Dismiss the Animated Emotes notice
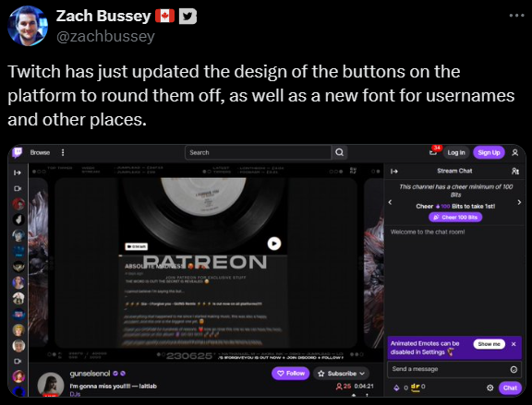Image resolution: width=532 pixels, height=405 pixels. [x=514, y=344]
